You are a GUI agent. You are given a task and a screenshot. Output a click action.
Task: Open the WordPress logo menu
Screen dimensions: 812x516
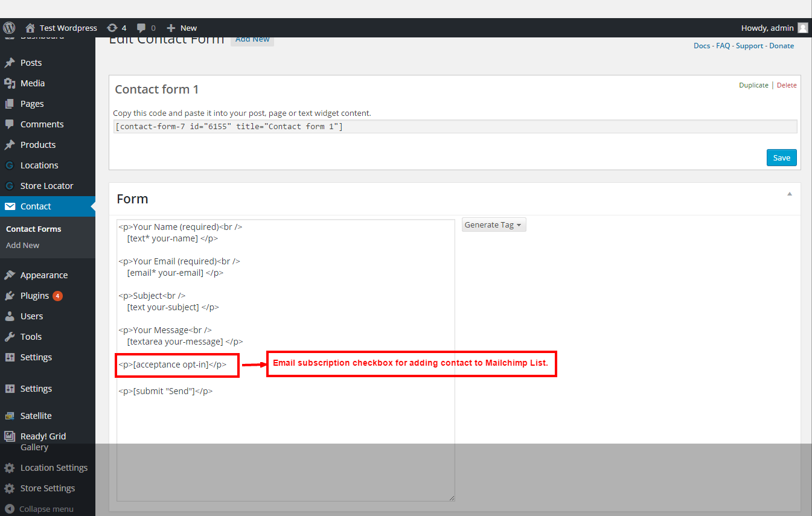pos(9,28)
